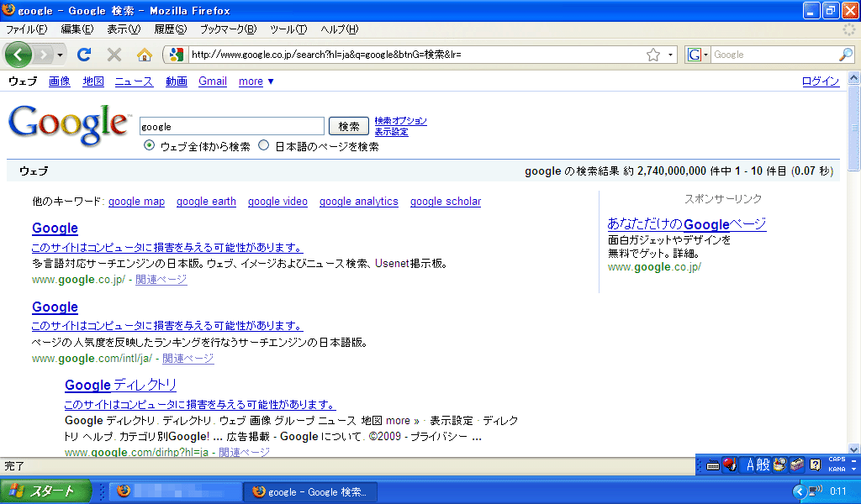Click the URL address field
The image size is (861, 504).
[416, 55]
